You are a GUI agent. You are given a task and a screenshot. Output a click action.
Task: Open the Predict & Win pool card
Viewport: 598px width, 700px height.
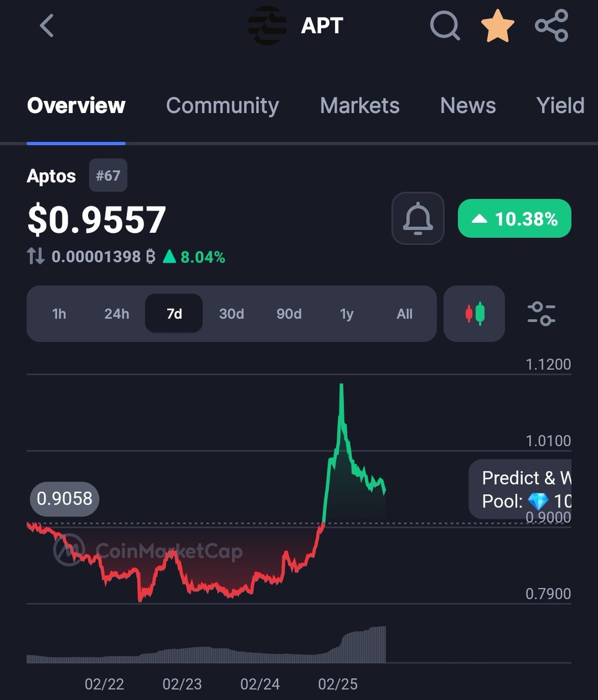[521, 489]
